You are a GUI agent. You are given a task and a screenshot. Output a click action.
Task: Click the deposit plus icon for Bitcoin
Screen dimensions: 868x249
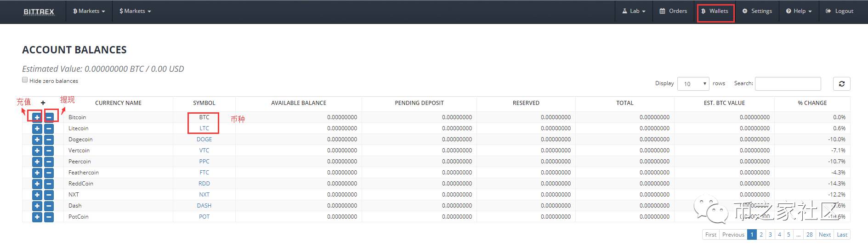(x=37, y=117)
